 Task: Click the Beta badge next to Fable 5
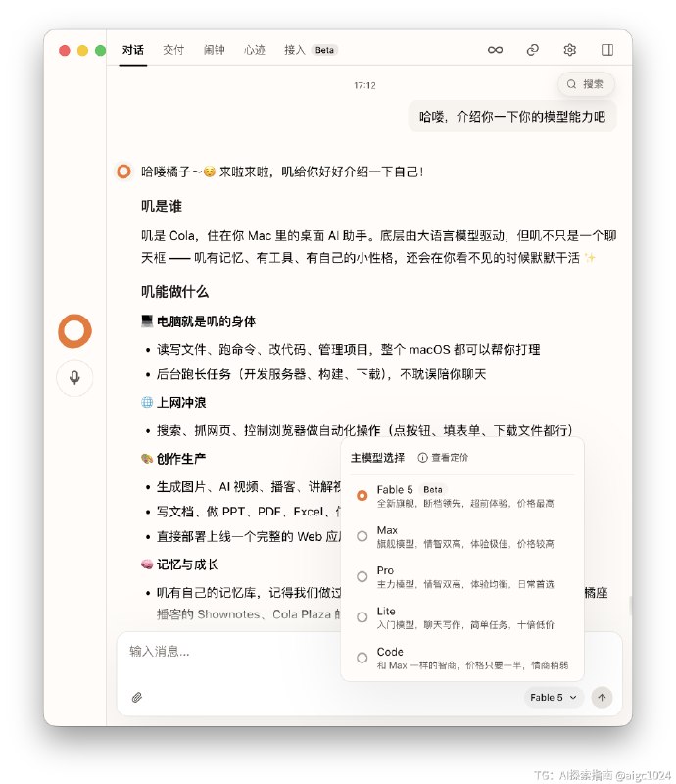432,489
